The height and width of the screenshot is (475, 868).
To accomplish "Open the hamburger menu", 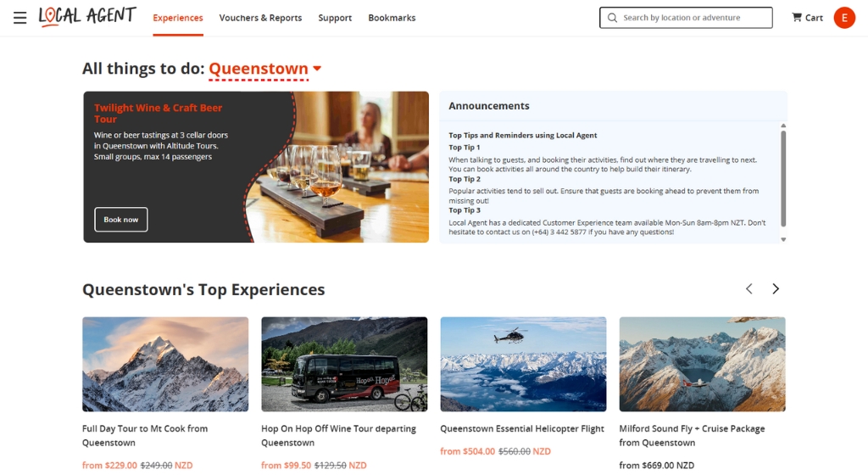I will (20, 18).
